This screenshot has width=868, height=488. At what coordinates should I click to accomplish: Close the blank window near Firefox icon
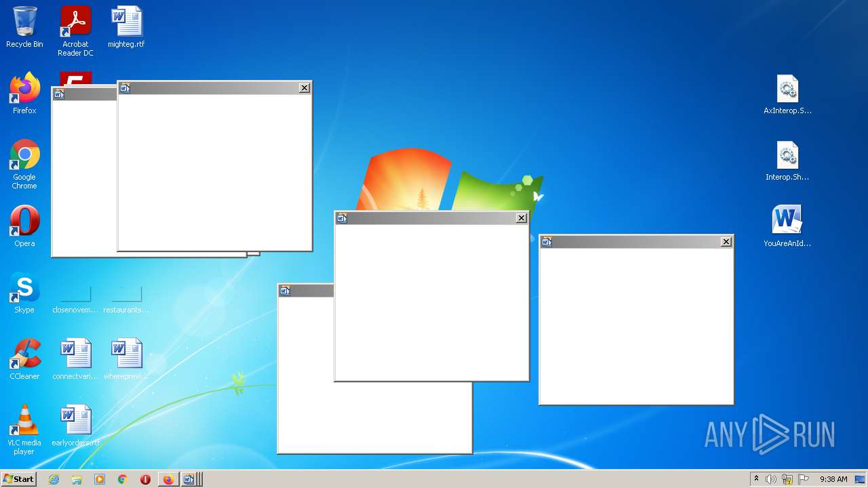304,87
